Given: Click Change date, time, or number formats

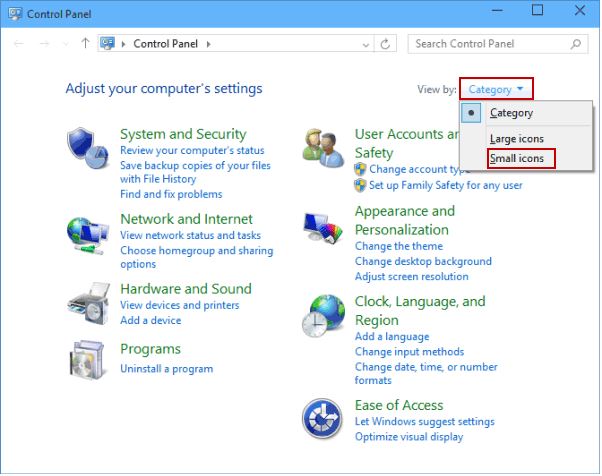Looking at the screenshot, I should coord(426,374).
